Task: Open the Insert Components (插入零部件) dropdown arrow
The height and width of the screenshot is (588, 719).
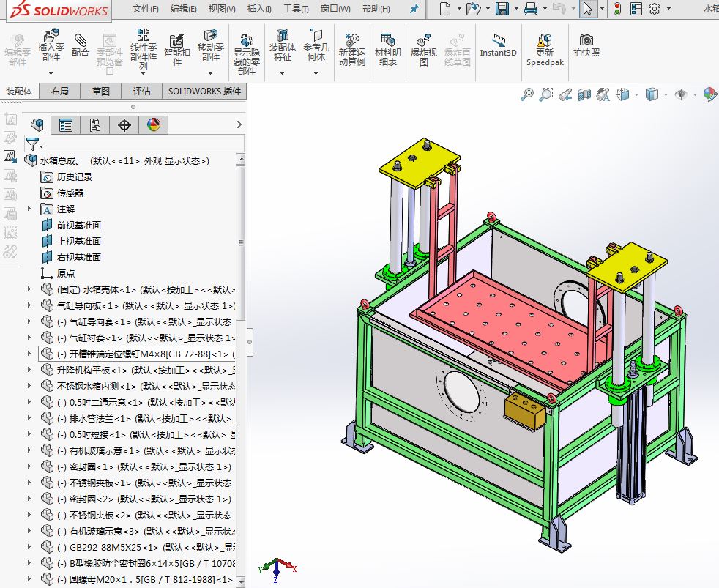Action: (51, 73)
